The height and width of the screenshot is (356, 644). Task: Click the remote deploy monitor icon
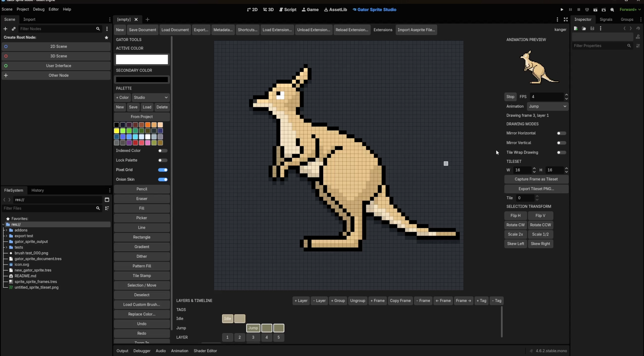tap(587, 10)
